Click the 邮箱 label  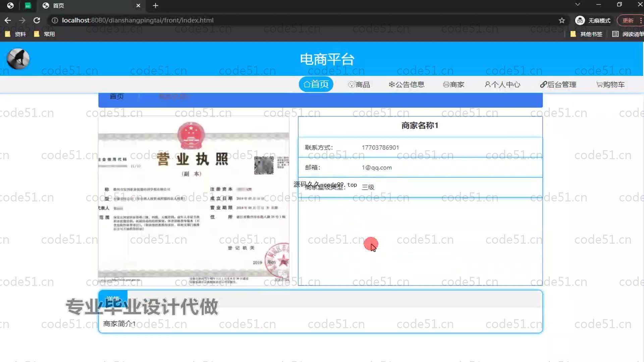[x=313, y=168]
